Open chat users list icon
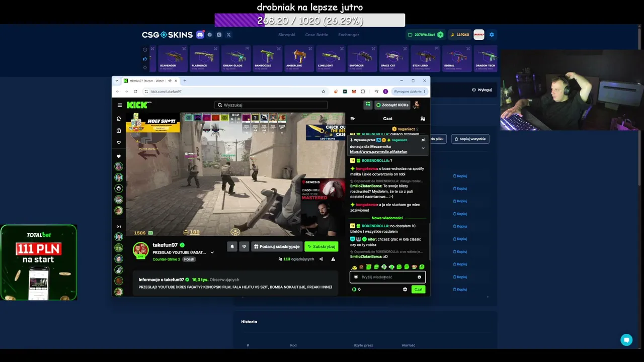The image size is (644, 362). 423,119
